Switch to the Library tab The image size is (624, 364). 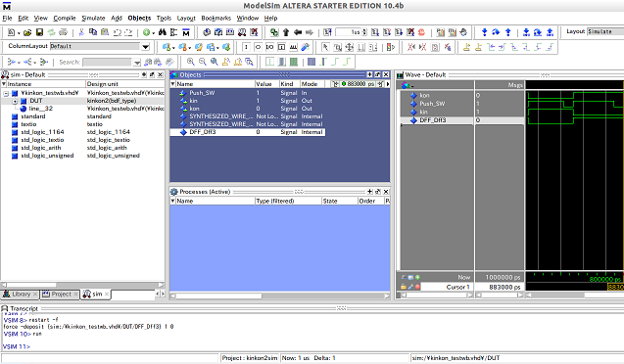click(20, 295)
